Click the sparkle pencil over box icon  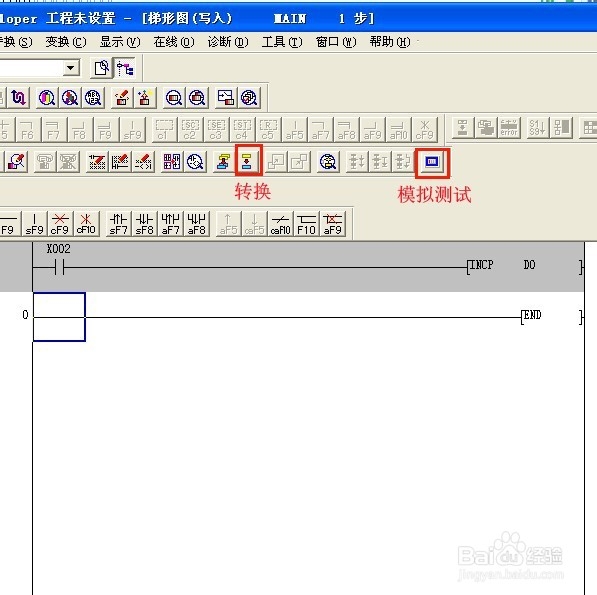145,98
